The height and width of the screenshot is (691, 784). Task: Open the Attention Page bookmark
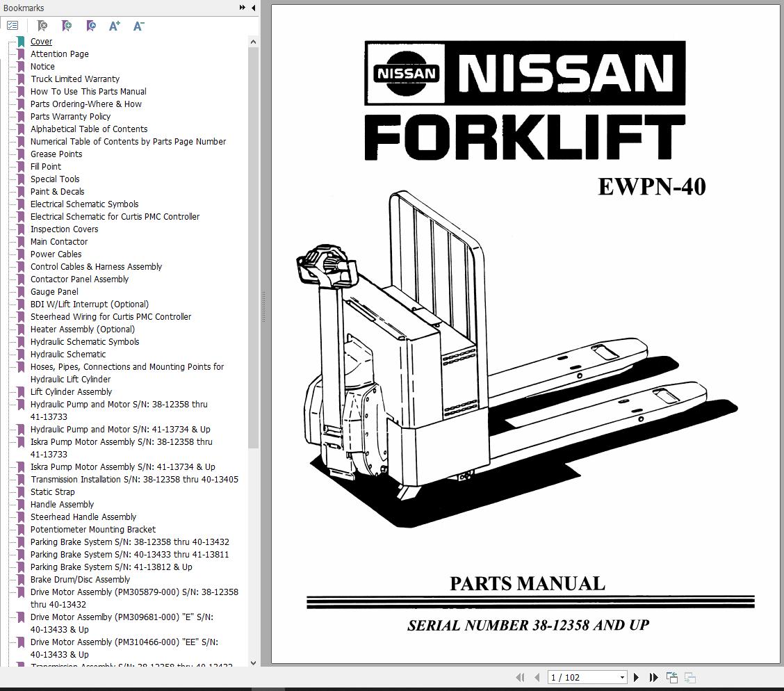point(60,54)
